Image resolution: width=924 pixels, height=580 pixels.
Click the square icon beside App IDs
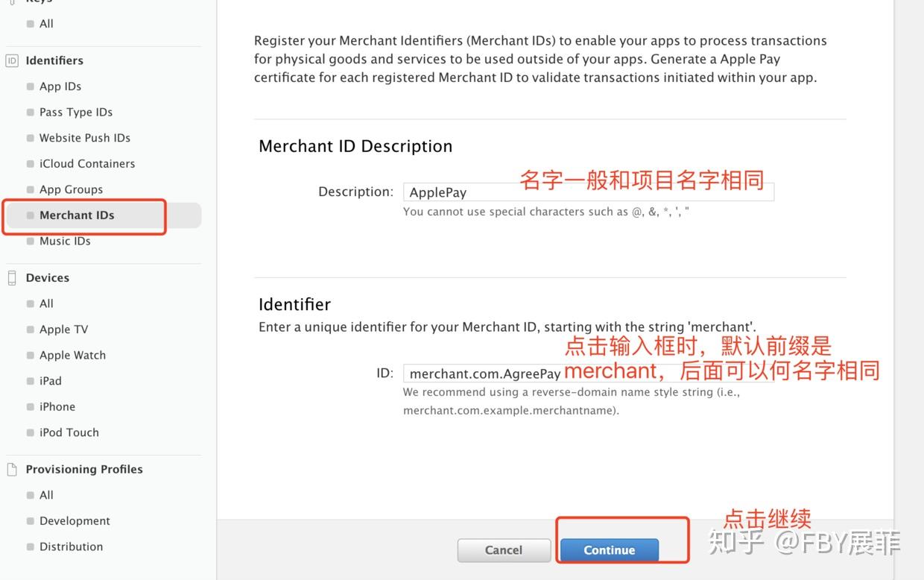pyautogui.click(x=31, y=86)
